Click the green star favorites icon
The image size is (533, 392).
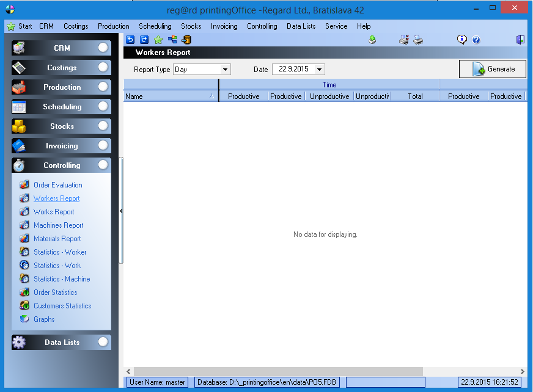[x=158, y=40]
